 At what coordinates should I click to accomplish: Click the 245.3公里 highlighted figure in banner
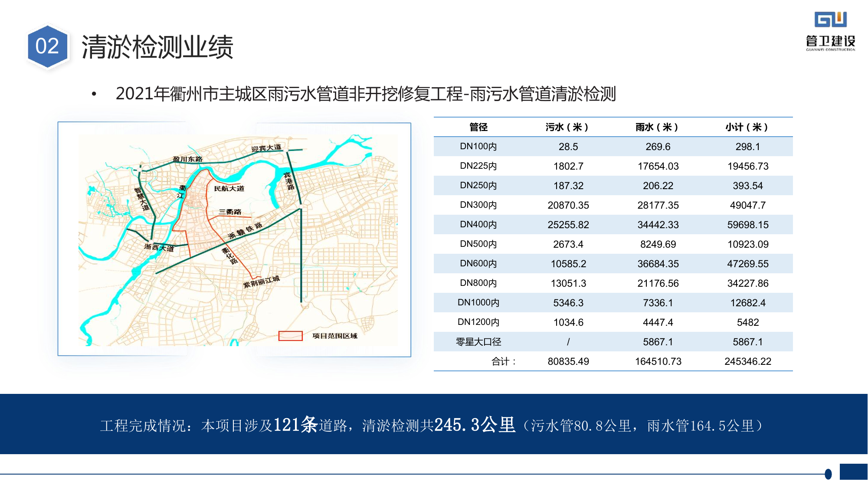(x=475, y=425)
